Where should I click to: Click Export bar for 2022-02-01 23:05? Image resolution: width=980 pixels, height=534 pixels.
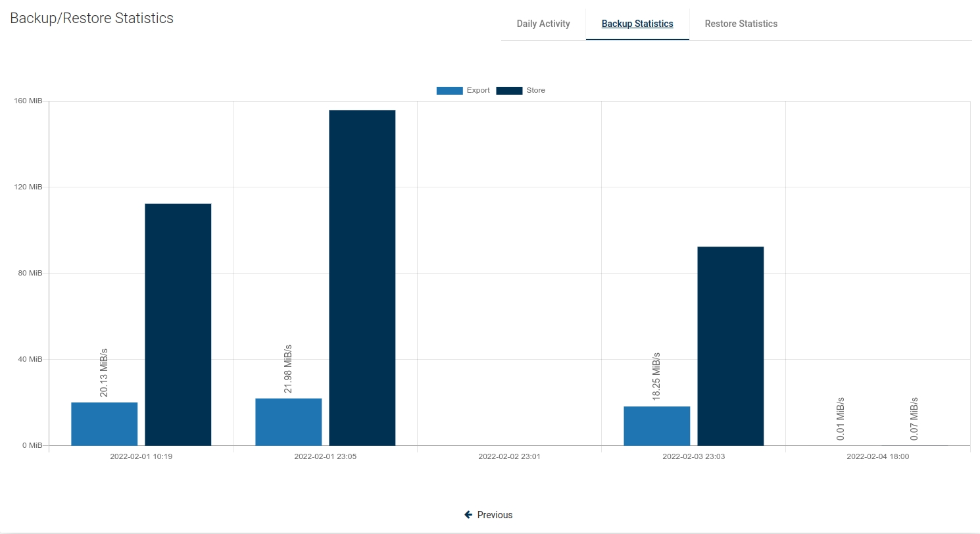point(289,422)
